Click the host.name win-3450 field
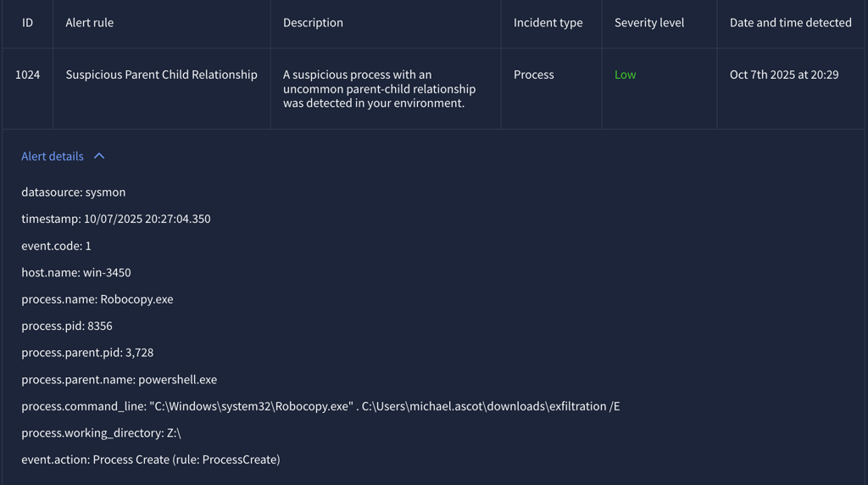The image size is (868, 485). coord(75,272)
